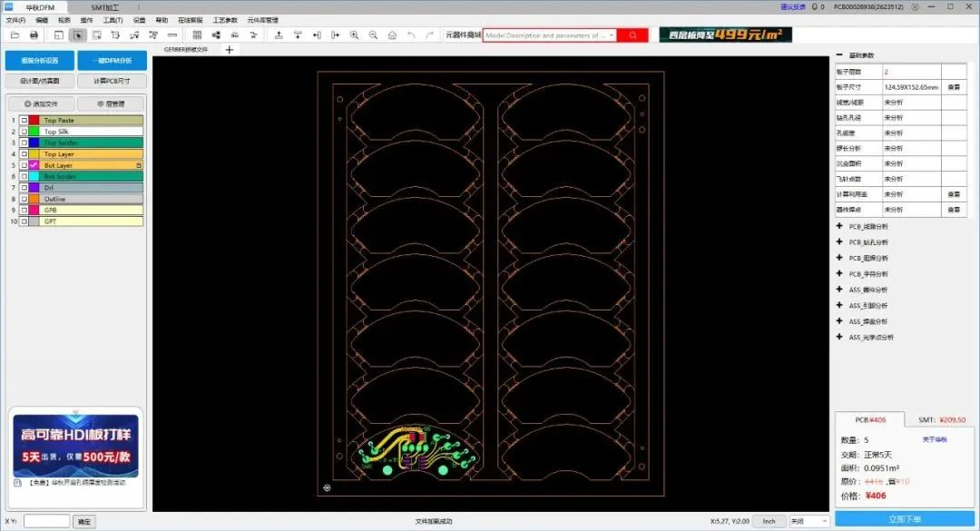Click the X Y coordinate input field

46,521
